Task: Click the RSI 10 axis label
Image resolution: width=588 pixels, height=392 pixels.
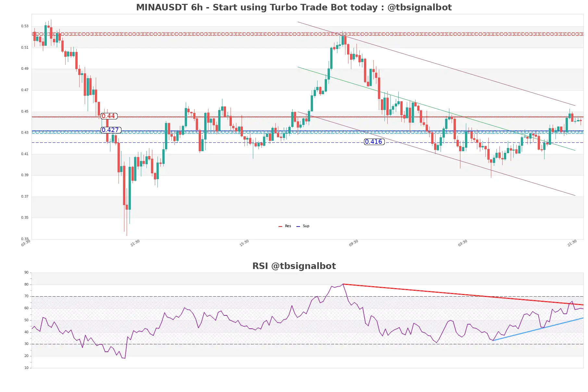Action: (26, 368)
